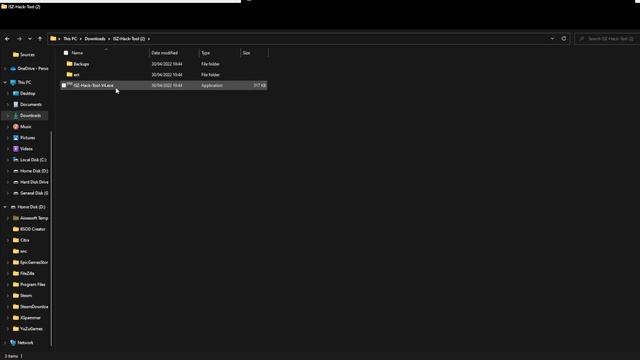Click the ISZ-Hack-Tool exe file name
Viewport: 640px width, 360px height.
pos(93,86)
